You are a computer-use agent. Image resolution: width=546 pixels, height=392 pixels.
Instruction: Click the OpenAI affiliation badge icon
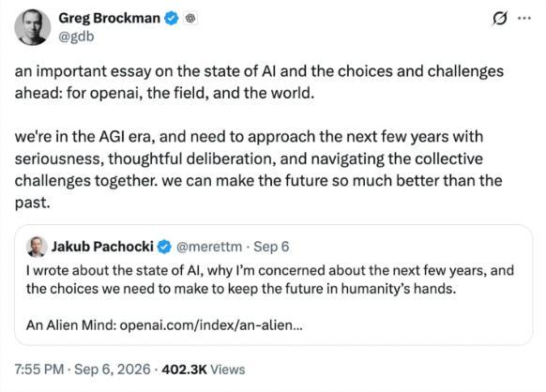190,18
